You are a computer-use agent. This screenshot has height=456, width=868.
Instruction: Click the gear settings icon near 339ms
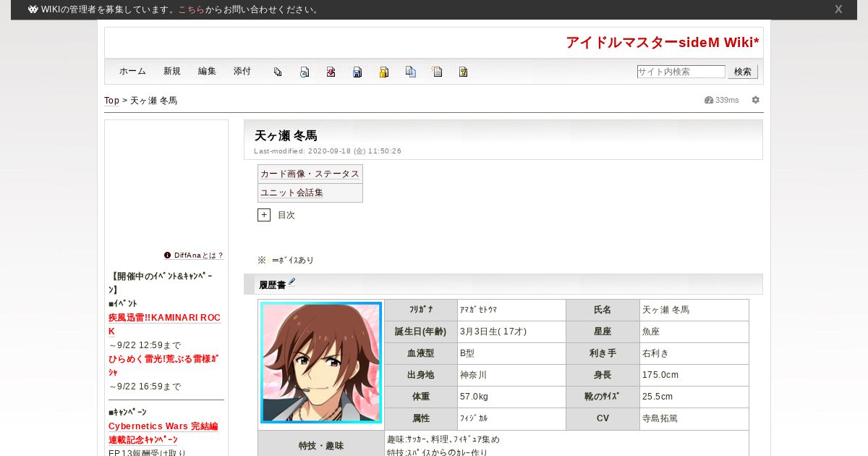(x=756, y=100)
